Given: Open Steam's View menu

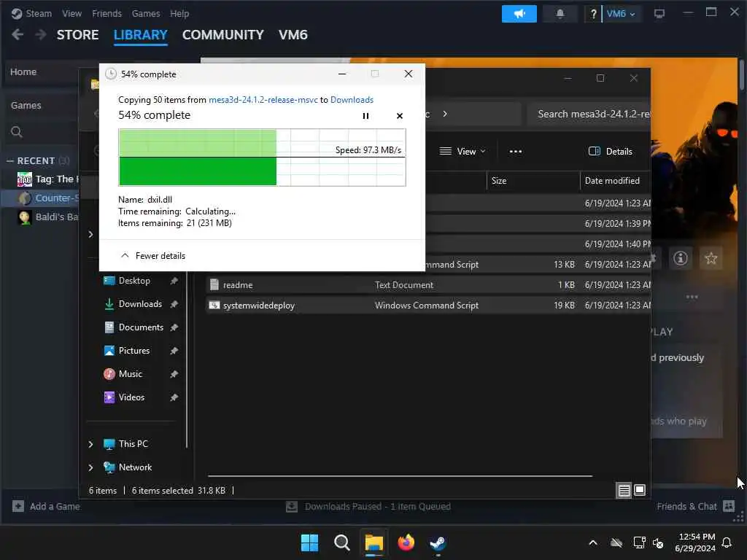Looking at the screenshot, I should pos(71,13).
